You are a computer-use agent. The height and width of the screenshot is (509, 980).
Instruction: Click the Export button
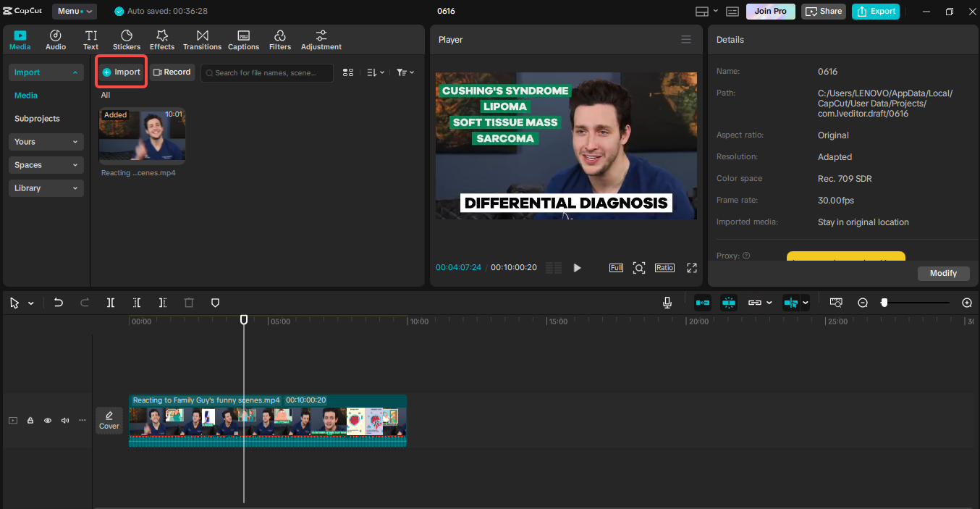tap(875, 11)
